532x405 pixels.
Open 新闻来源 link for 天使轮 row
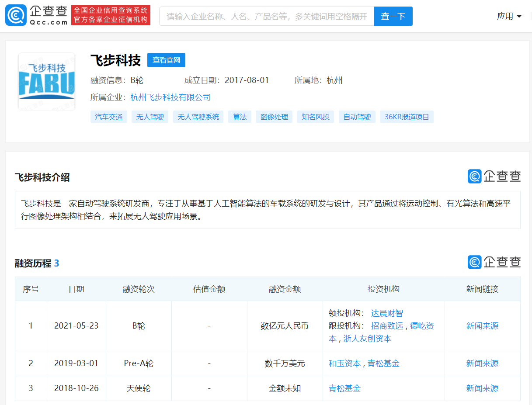click(482, 388)
